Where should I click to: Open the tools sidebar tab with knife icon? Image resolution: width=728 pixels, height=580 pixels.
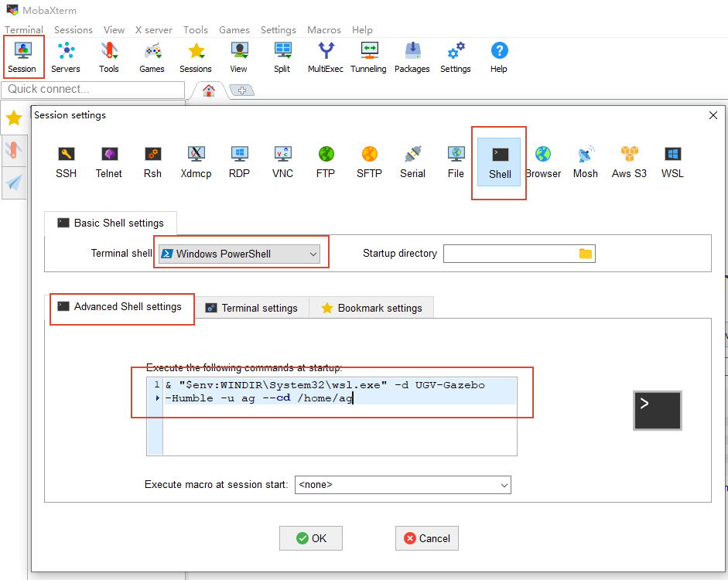point(14,150)
